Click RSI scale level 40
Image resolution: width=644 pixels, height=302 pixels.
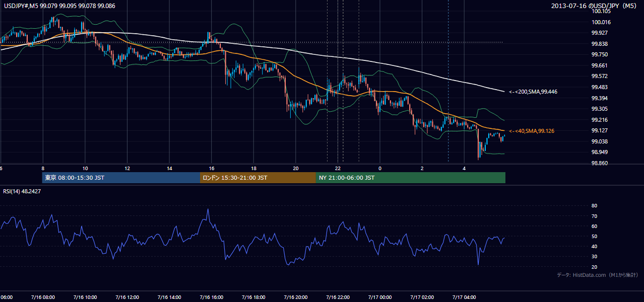pos(595,246)
